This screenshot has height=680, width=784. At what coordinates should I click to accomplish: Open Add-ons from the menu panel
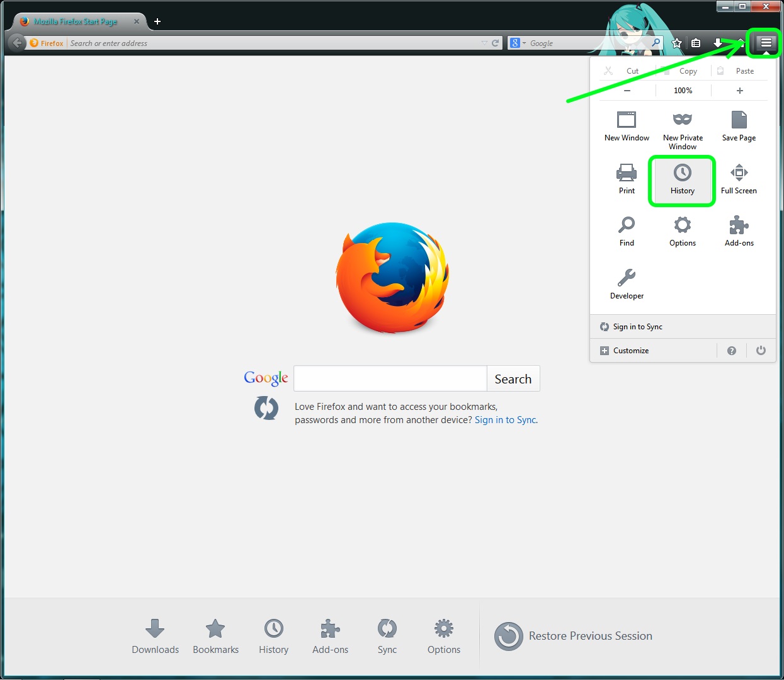click(739, 231)
